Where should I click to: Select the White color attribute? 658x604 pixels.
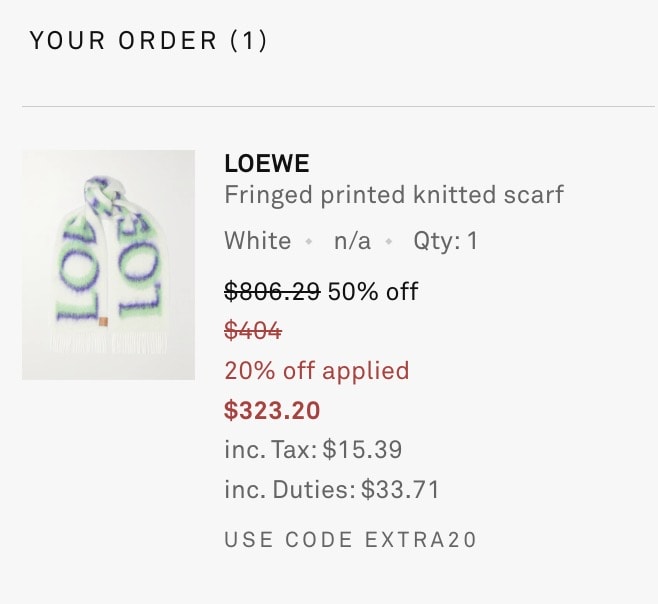coord(258,241)
